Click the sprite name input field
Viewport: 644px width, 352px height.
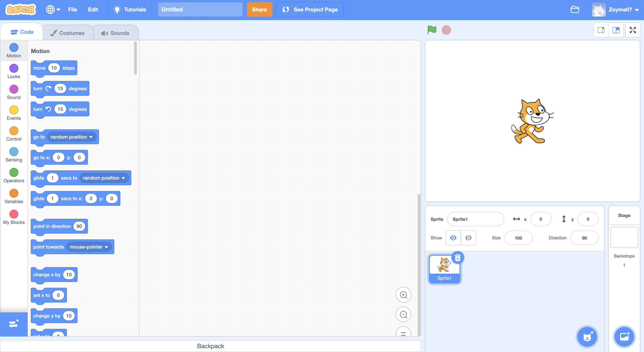[x=475, y=219]
